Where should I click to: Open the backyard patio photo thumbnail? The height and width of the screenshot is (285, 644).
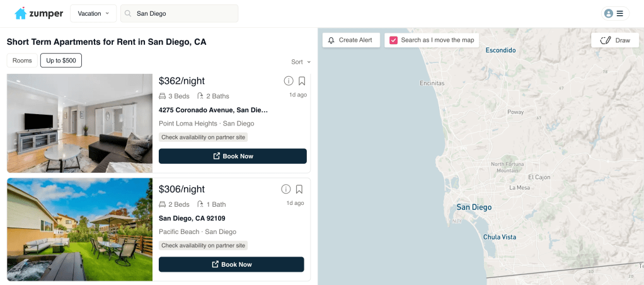coord(79,230)
